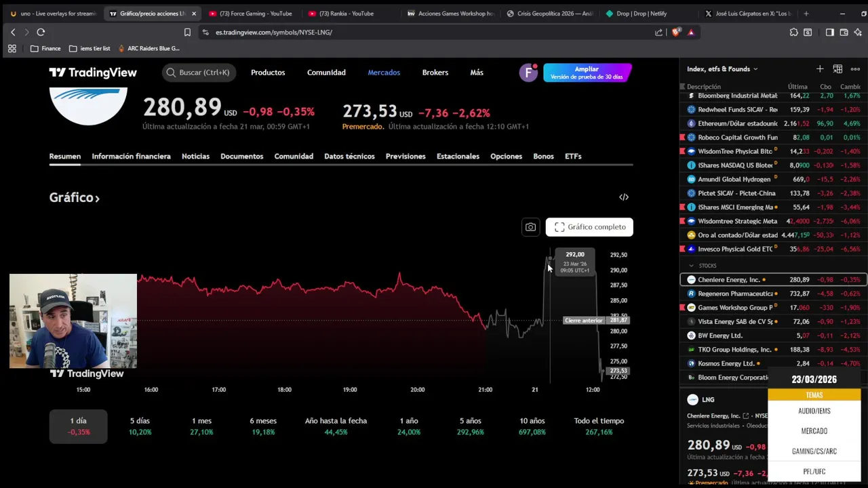868x488 pixels.
Task: Click the flag column header beside Descripción
Action: [x=683, y=87]
